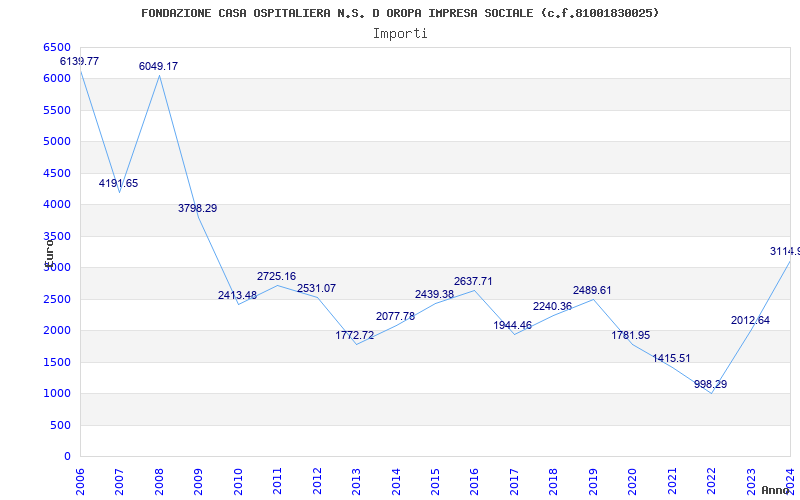Viewport: 800px width, 500px height.
Task: Click x-axis year 2008
Action: (159, 482)
